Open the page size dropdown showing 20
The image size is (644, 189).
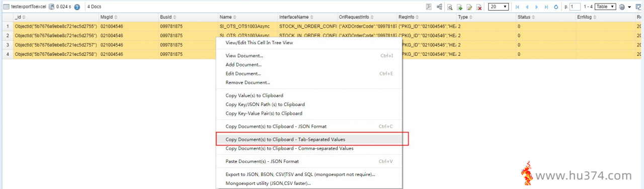pos(498,7)
